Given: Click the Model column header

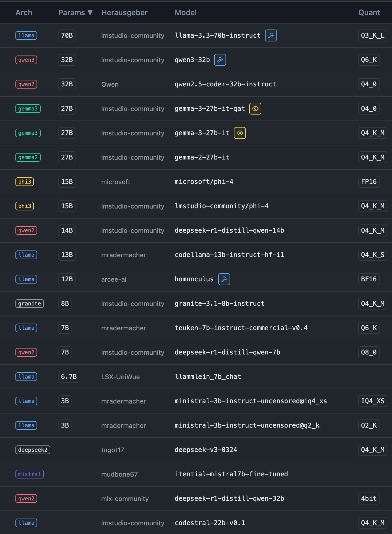Looking at the screenshot, I should click(x=185, y=12).
